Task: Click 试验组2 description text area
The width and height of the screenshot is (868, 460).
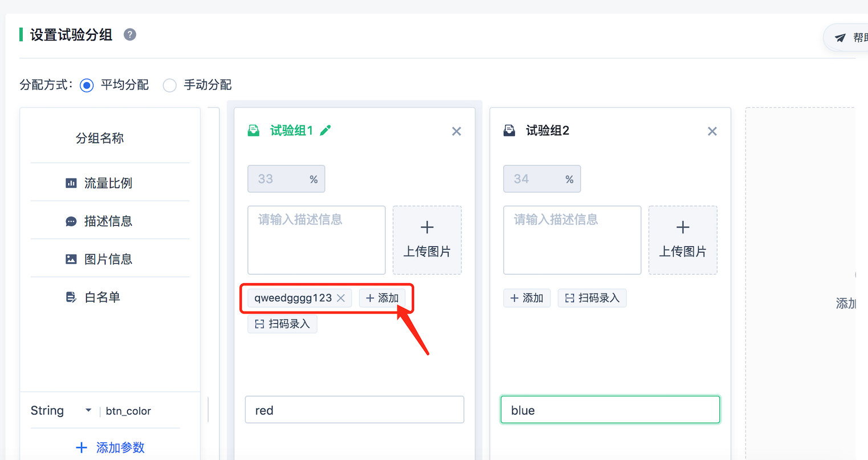Action: 572,240
